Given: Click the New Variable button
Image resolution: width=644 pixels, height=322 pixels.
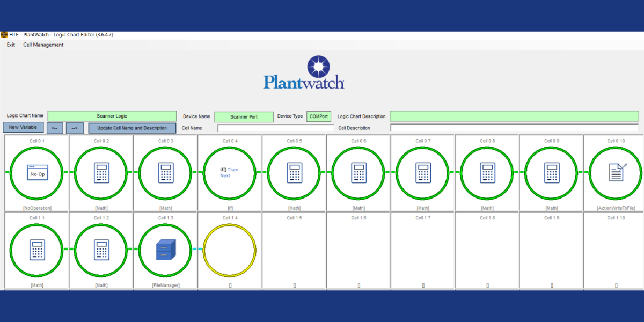Looking at the screenshot, I should click(23, 128).
